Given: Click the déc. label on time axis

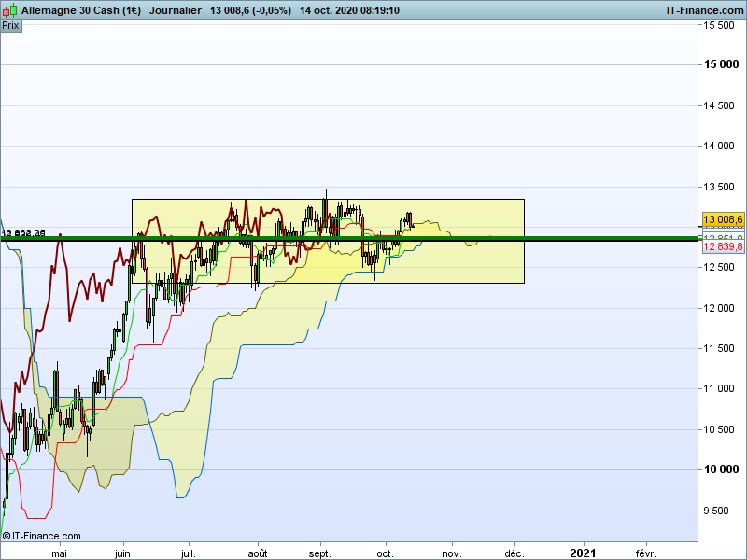Looking at the screenshot, I should click(514, 553).
